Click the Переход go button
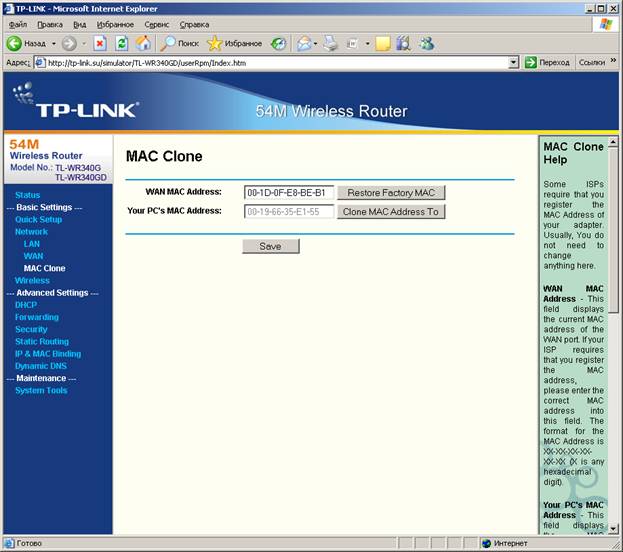Image resolution: width=623 pixels, height=552 pixels. click(547, 62)
